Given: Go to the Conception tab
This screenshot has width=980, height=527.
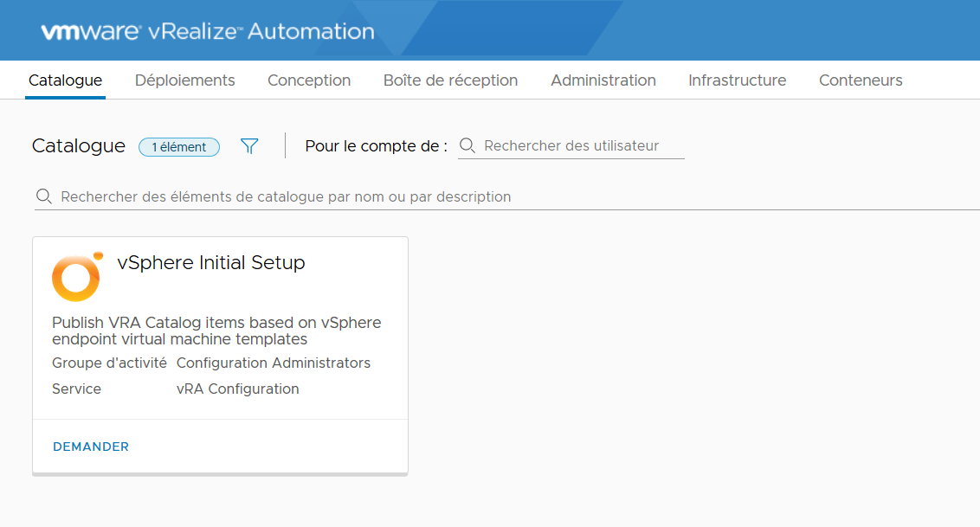Looking at the screenshot, I should click(x=309, y=80).
